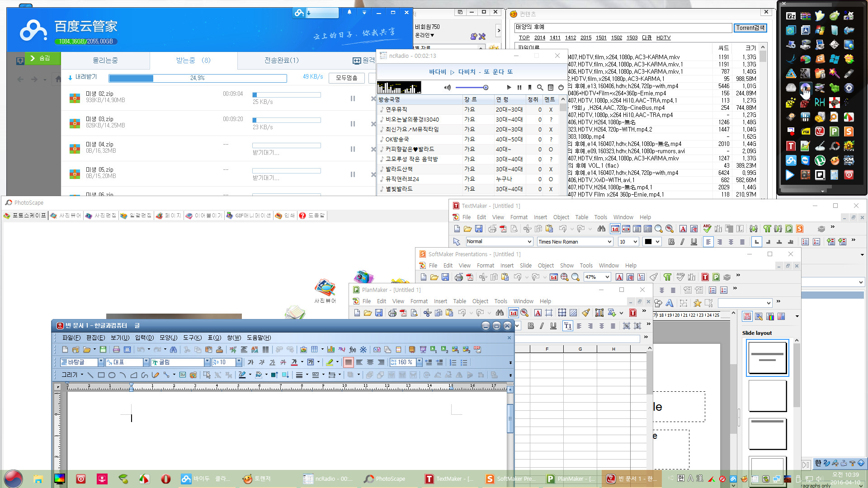
Task: Pause 미생 04.zip download
Action: click(353, 149)
